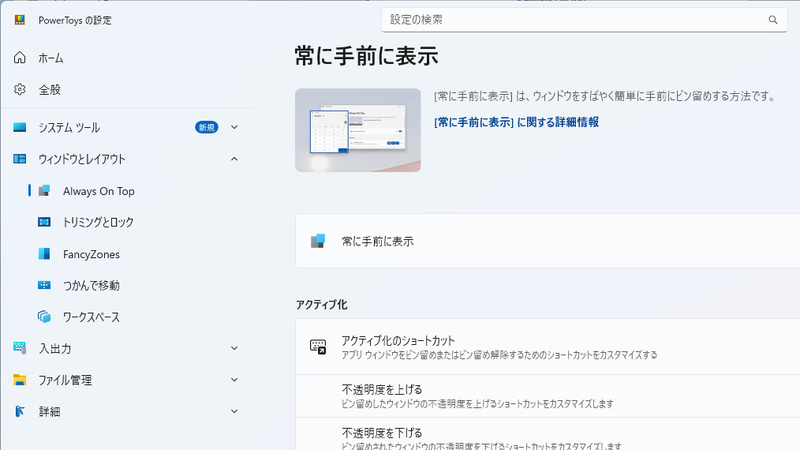Click the ウィンドウとレイアウト category label
This screenshot has width=800, height=450.
(82, 159)
